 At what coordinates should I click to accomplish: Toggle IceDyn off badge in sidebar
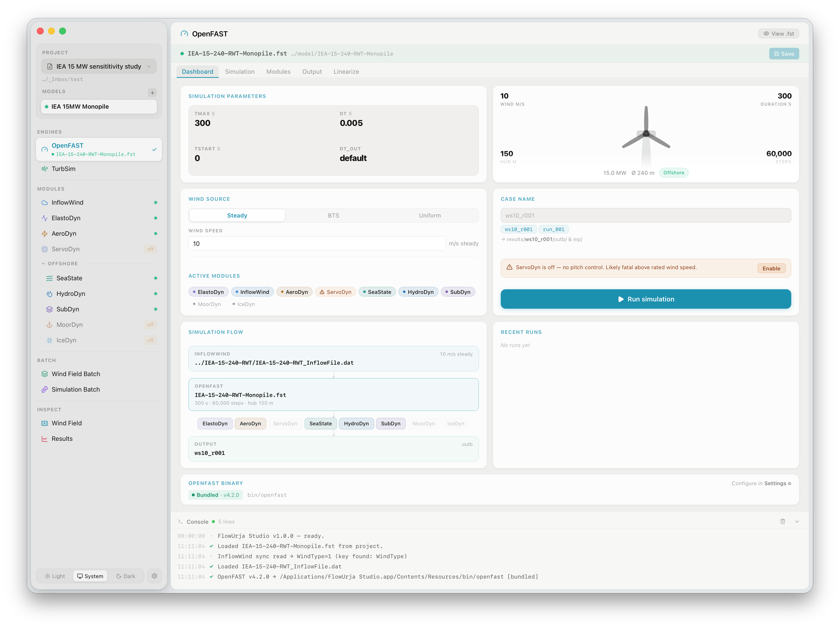[150, 340]
